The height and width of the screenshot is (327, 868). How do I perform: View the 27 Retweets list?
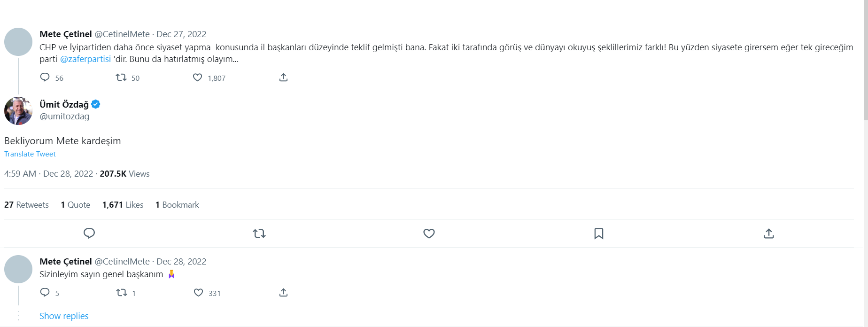[26, 205]
